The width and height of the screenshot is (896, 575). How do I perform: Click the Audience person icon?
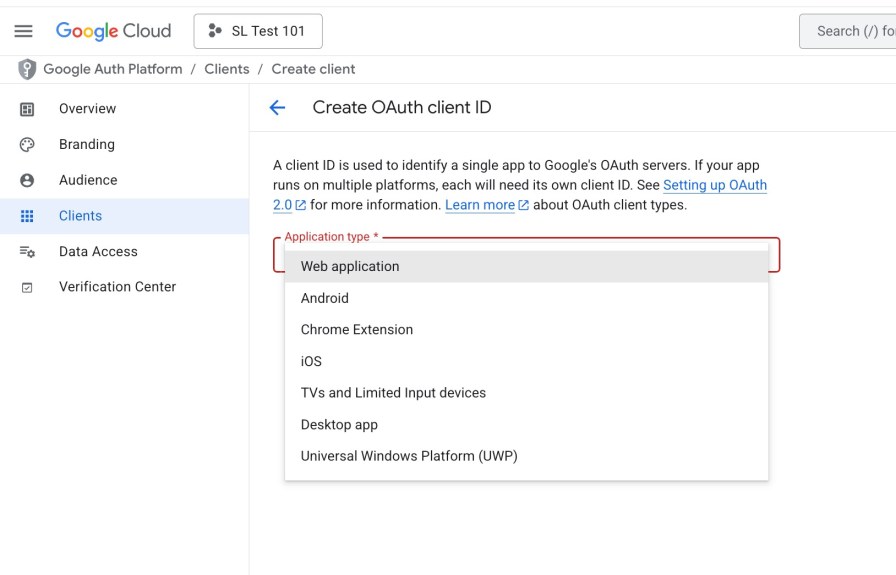point(27,180)
